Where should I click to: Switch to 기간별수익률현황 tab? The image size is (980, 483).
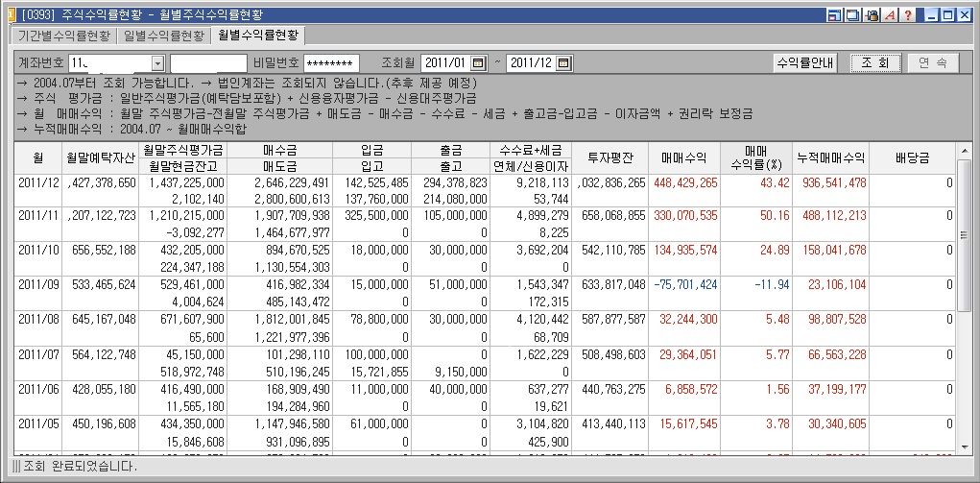pos(64,36)
